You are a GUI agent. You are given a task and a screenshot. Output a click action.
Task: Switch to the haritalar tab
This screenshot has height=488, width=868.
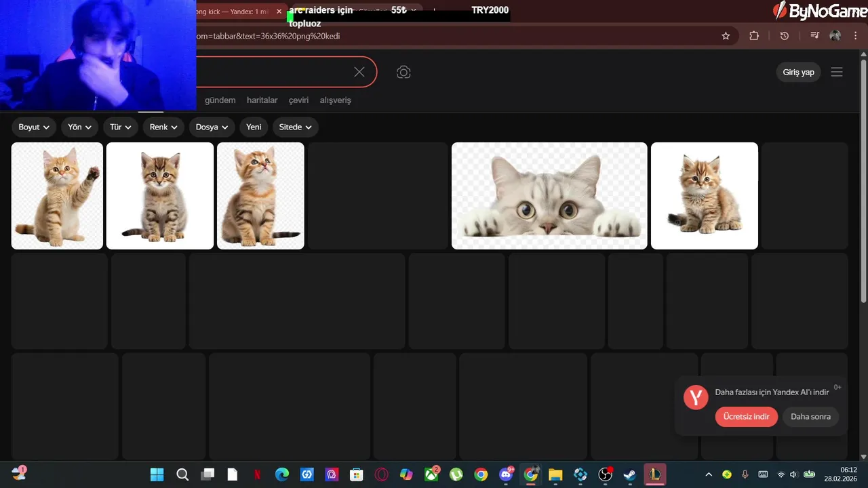tap(262, 100)
